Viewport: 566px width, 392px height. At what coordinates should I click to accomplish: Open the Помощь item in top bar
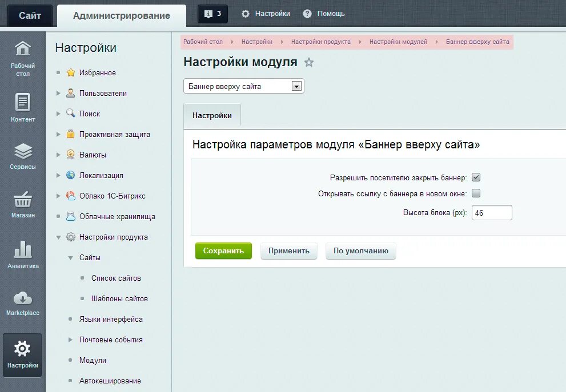coord(331,14)
